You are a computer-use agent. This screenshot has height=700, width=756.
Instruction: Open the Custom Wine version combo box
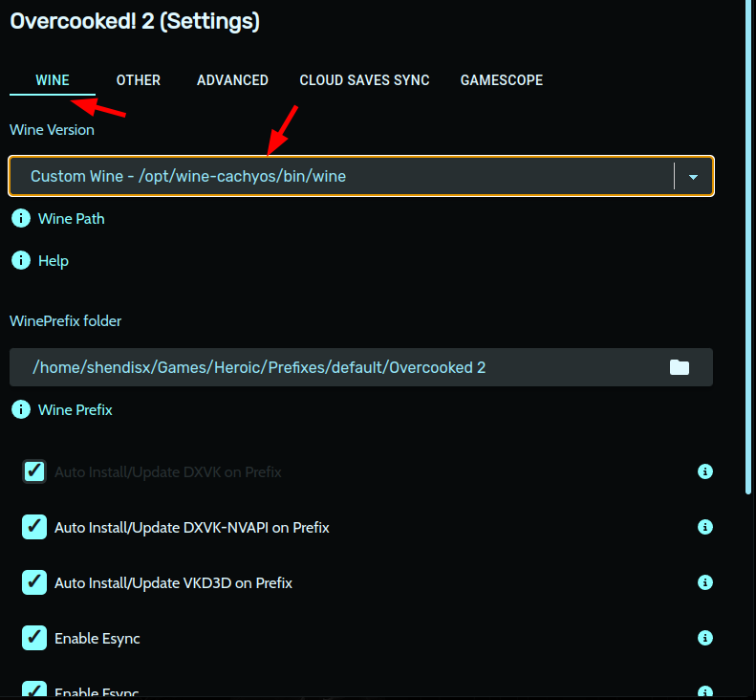point(344,177)
